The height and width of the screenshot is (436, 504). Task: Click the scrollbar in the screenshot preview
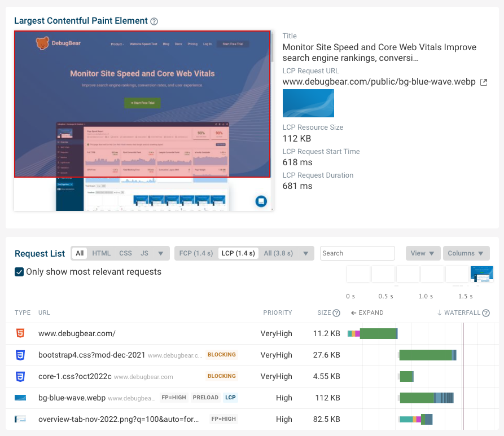272,47
